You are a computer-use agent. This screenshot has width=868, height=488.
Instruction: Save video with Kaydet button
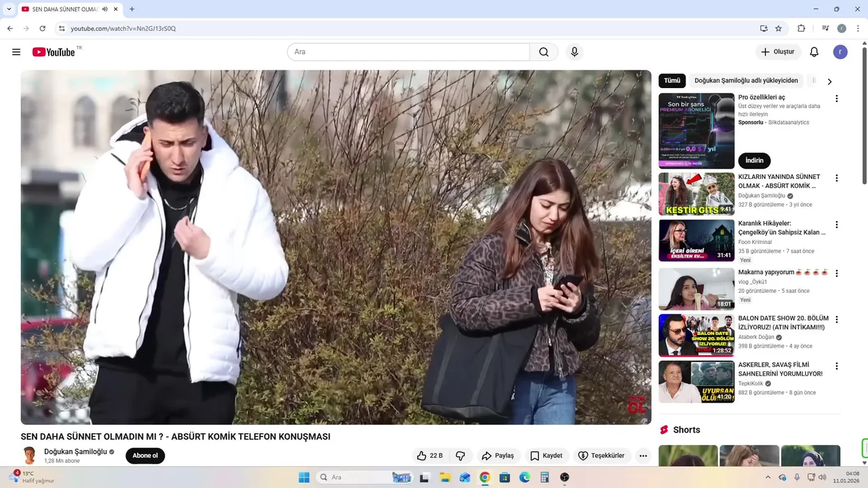point(547,455)
